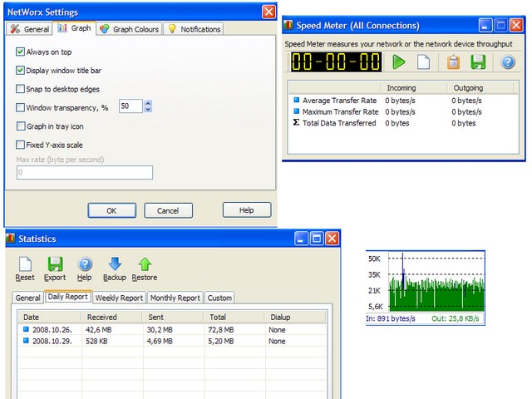Open the Notifications tab
This screenshot has height=399, width=532.
194,29
